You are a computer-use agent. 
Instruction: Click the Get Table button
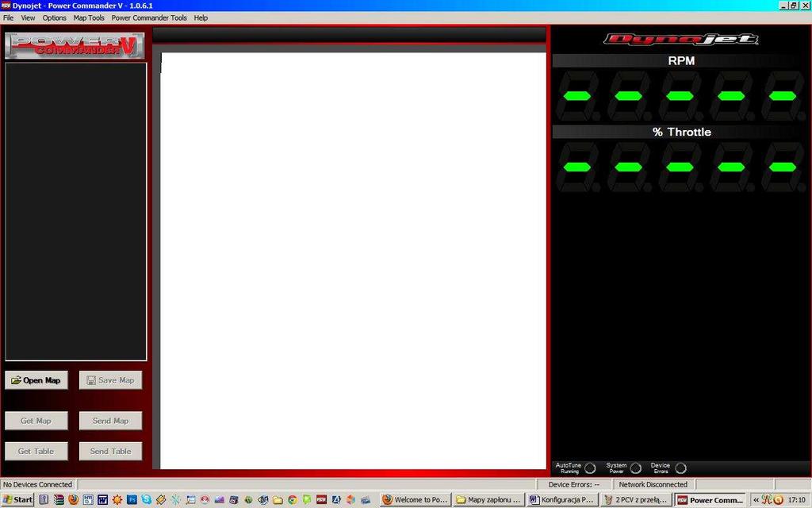36,451
